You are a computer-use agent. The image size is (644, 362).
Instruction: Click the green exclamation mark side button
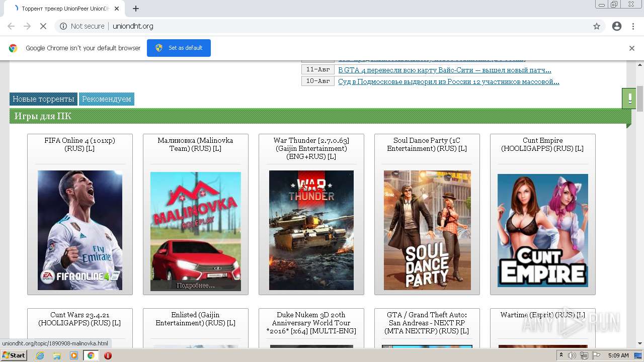(629, 99)
